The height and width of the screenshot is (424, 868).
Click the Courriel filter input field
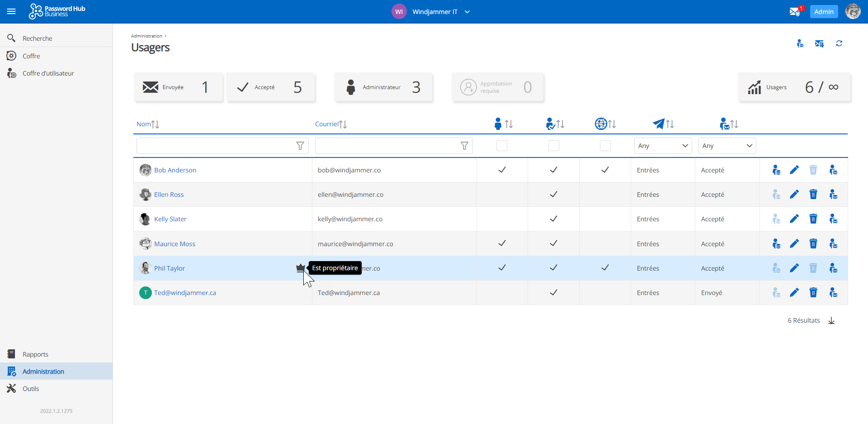point(387,146)
